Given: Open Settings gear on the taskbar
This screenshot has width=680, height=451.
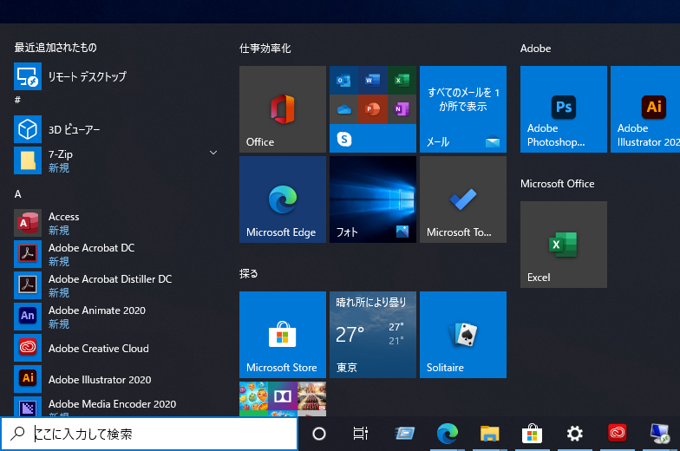Looking at the screenshot, I should [575, 433].
